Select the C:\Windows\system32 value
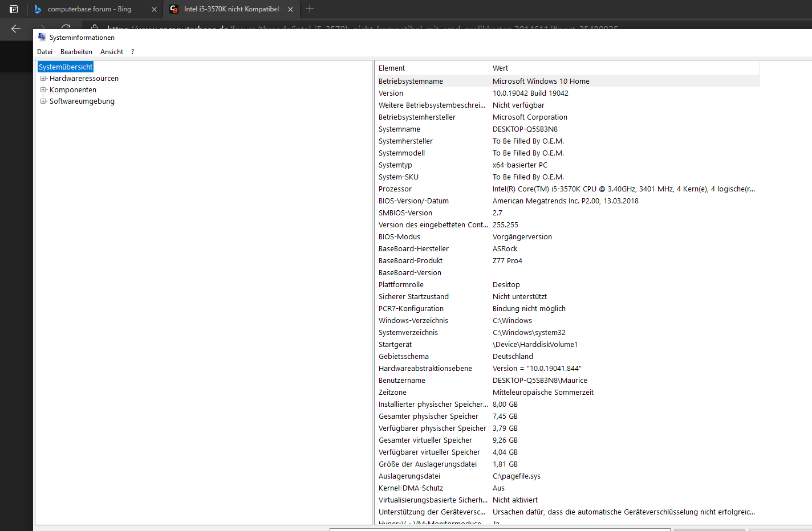 (529, 333)
